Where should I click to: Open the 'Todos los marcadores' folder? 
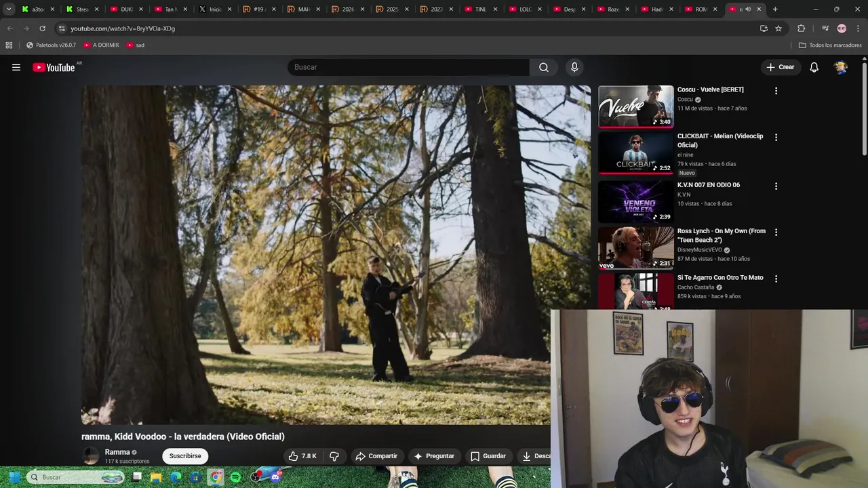pos(830,45)
